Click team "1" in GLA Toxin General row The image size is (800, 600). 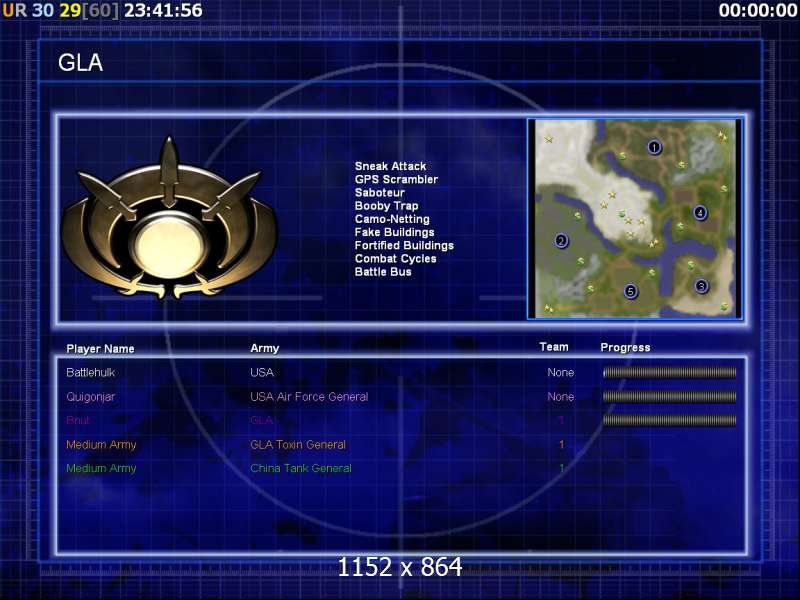point(562,444)
